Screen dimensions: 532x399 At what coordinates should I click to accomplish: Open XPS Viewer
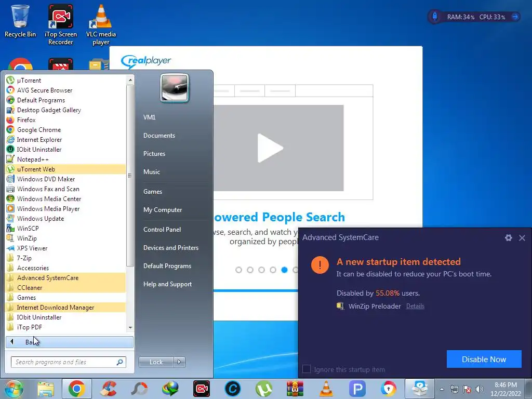tap(65, 248)
